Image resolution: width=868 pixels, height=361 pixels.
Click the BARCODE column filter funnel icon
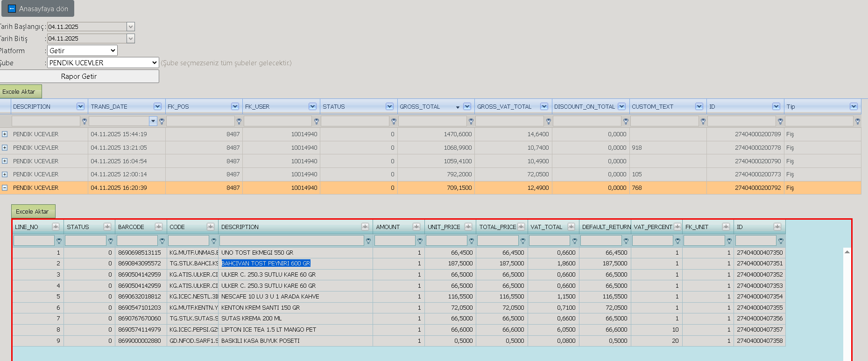[162, 241]
